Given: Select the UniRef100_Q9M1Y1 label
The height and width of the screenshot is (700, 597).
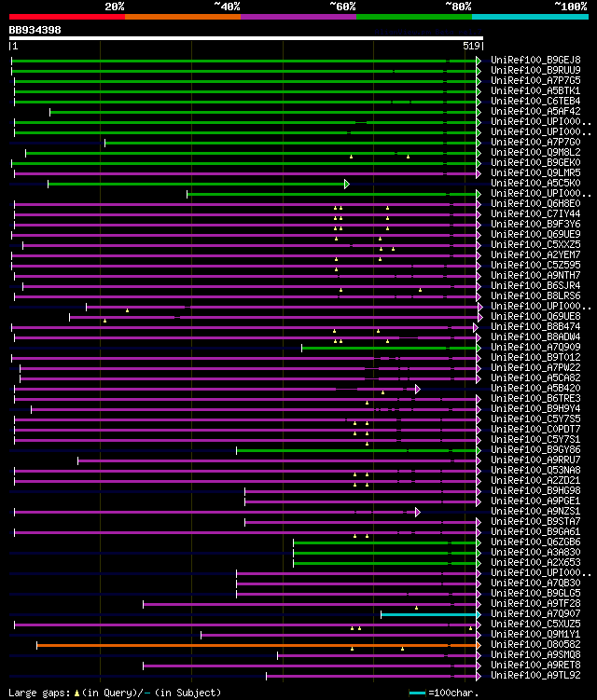Looking at the screenshot, I should (535, 635).
